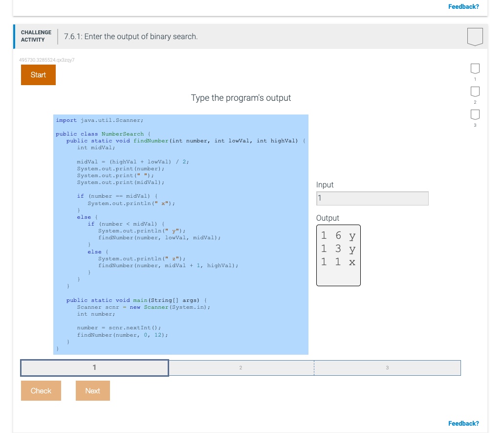Click progress marker 1 on the right side

[475, 68]
